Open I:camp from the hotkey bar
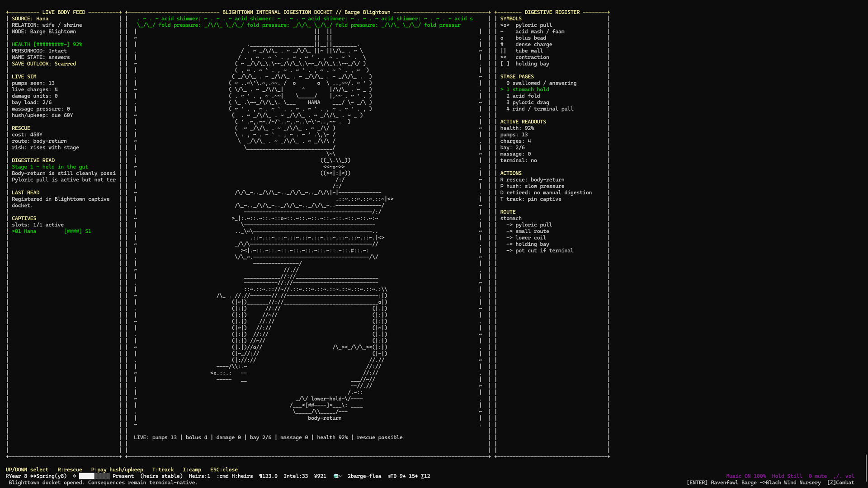Image resolution: width=868 pixels, height=488 pixels. pyautogui.click(x=192, y=469)
